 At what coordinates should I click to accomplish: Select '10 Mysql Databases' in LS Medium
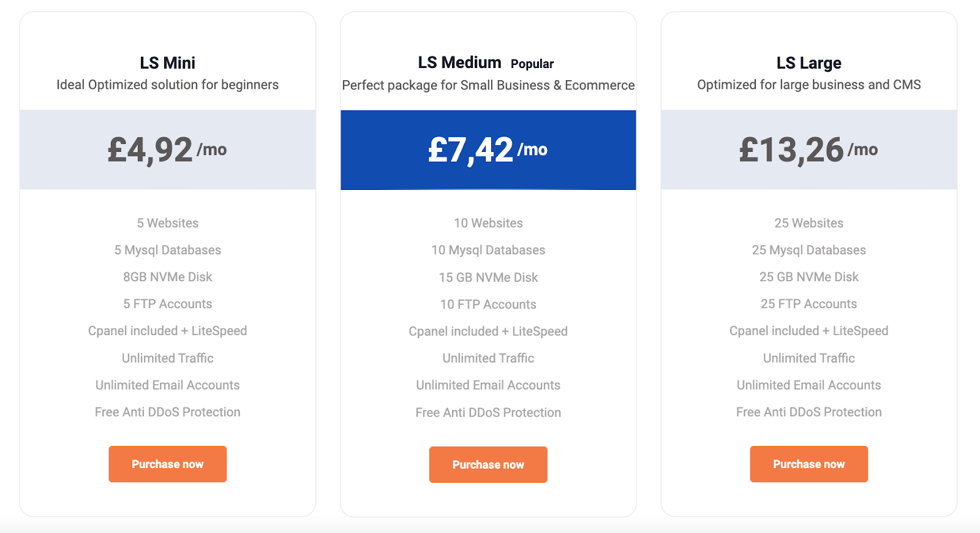tap(488, 250)
